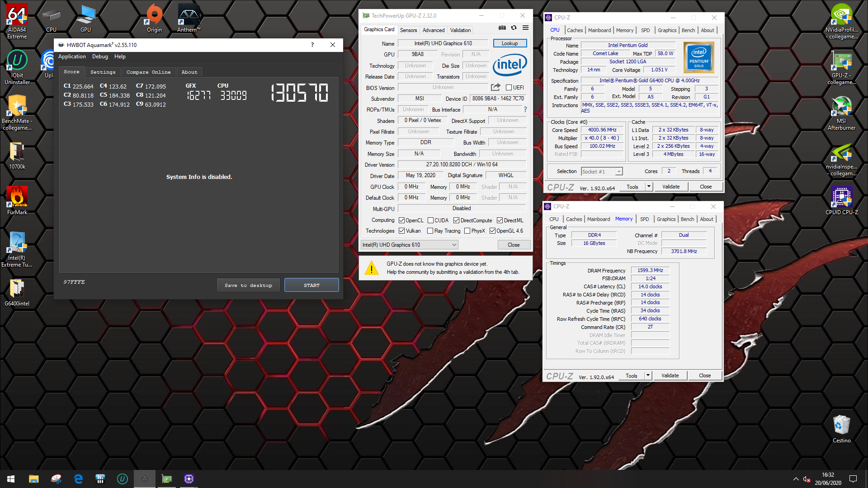Launch Anthem desktop shortcut
Viewport: 868px width, 488px height.
tap(189, 19)
